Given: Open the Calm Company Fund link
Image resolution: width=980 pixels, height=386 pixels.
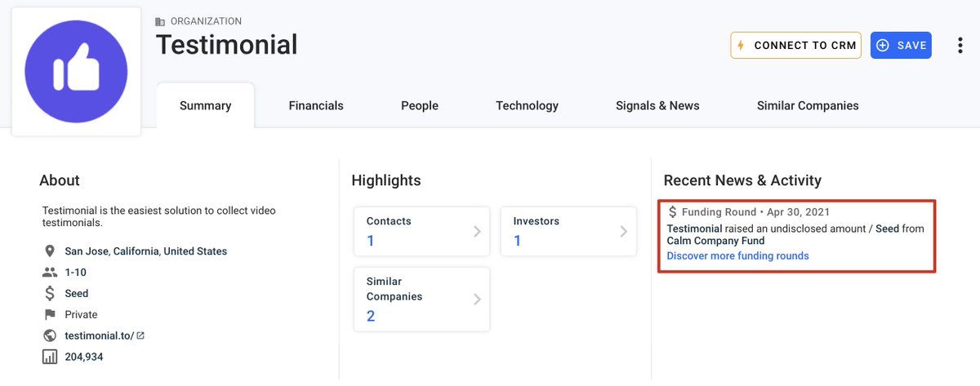Looking at the screenshot, I should pos(715,242).
